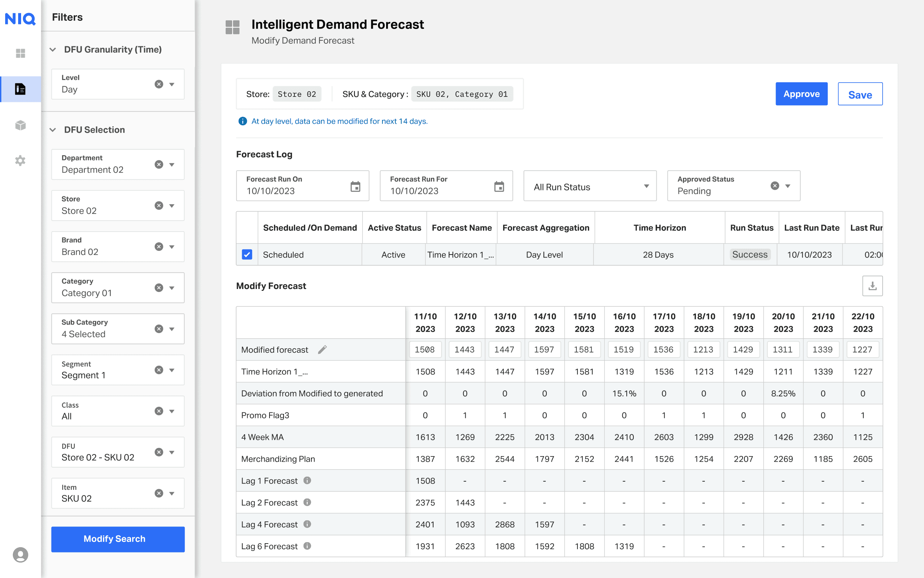The image size is (924, 578).
Task: Open the Segment dropdown arrow
Action: [172, 371]
